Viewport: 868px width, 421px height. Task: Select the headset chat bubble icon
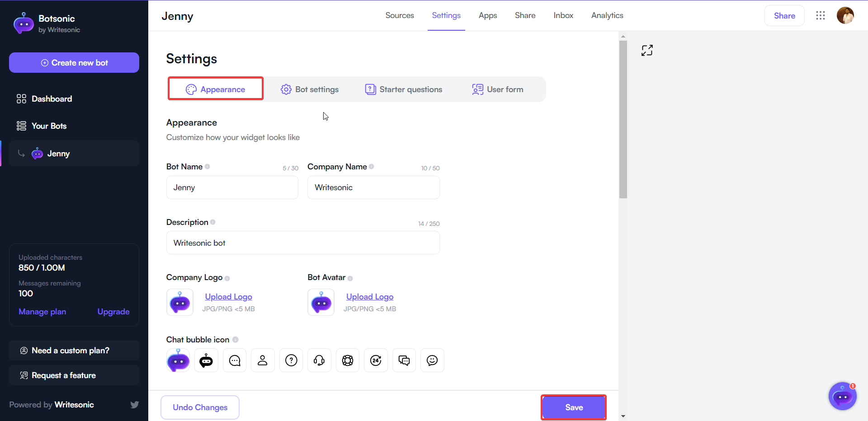point(319,360)
